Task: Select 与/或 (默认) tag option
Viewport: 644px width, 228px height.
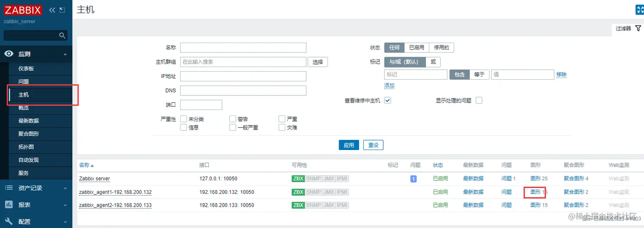Action: tap(405, 62)
